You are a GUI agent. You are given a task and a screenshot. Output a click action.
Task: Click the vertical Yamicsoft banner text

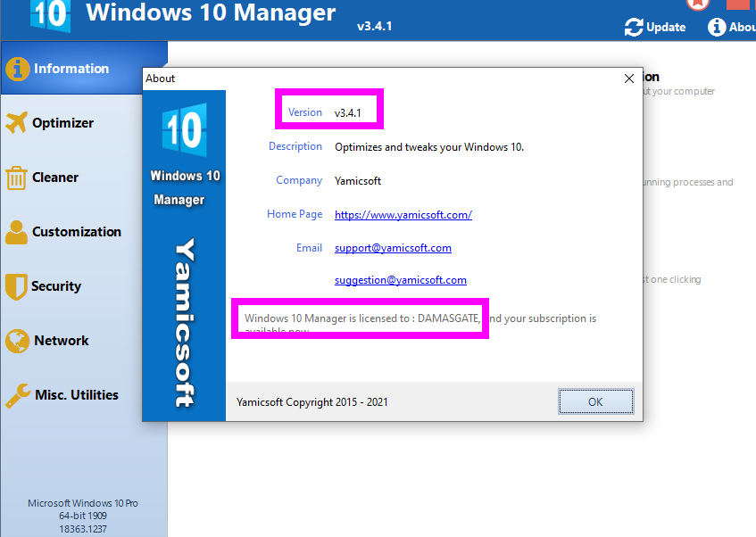tap(185, 322)
